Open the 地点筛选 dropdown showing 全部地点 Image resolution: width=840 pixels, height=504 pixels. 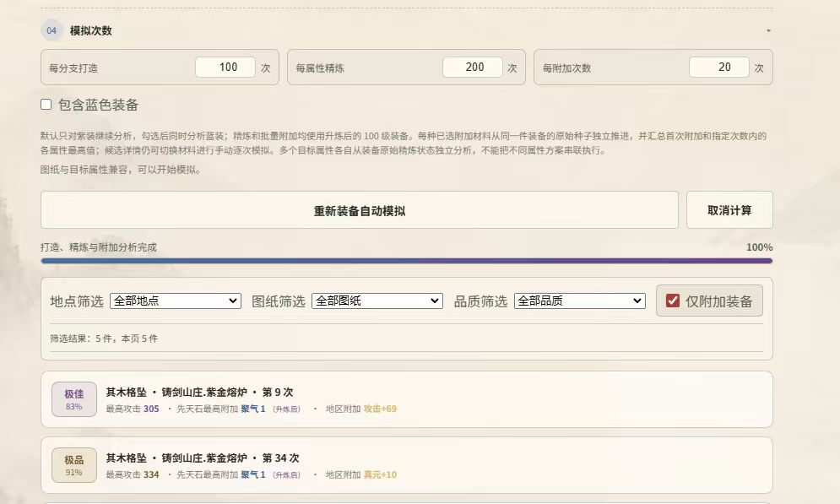coord(176,301)
